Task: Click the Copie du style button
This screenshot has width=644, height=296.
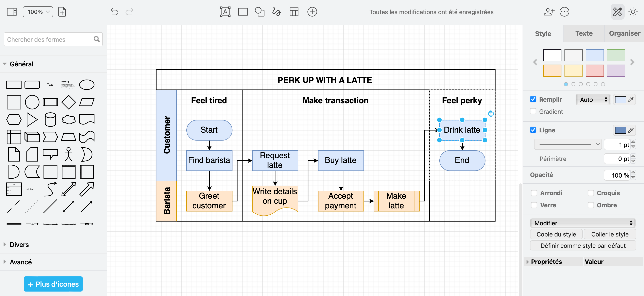Action: tap(556, 234)
